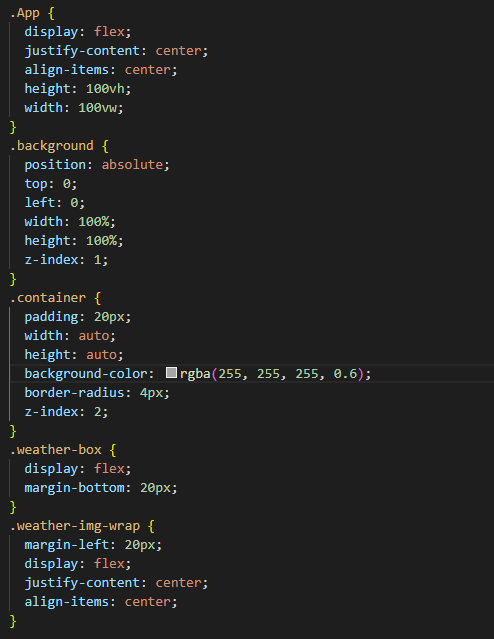
Task: Click background-color property name
Action: tap(86, 374)
